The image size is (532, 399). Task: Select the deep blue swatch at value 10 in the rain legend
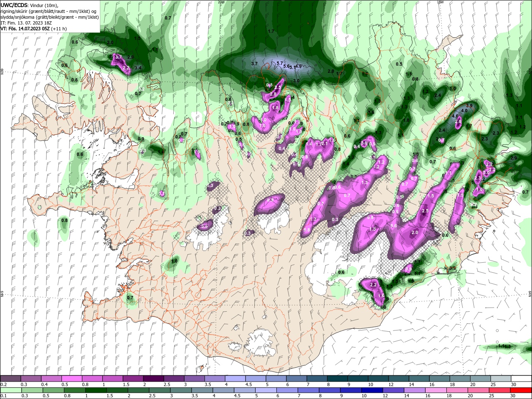(x=372, y=390)
